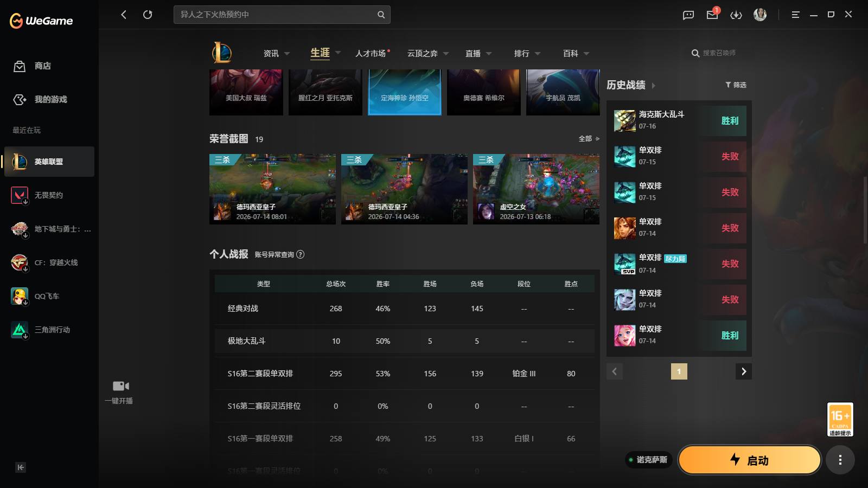Viewport: 868px width, 488px height.
Task: Select the 定海神珍 孙悟空 champion card
Action: click(x=405, y=92)
